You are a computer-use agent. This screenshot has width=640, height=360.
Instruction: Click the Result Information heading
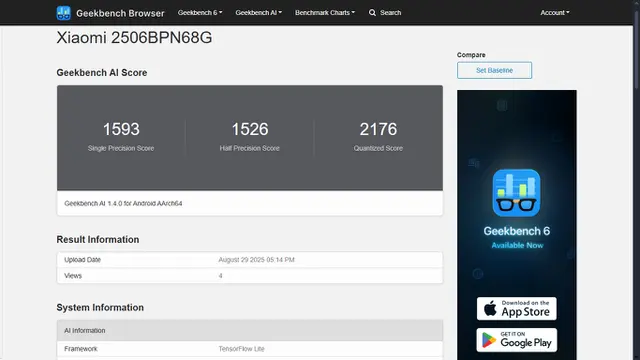[98, 239]
